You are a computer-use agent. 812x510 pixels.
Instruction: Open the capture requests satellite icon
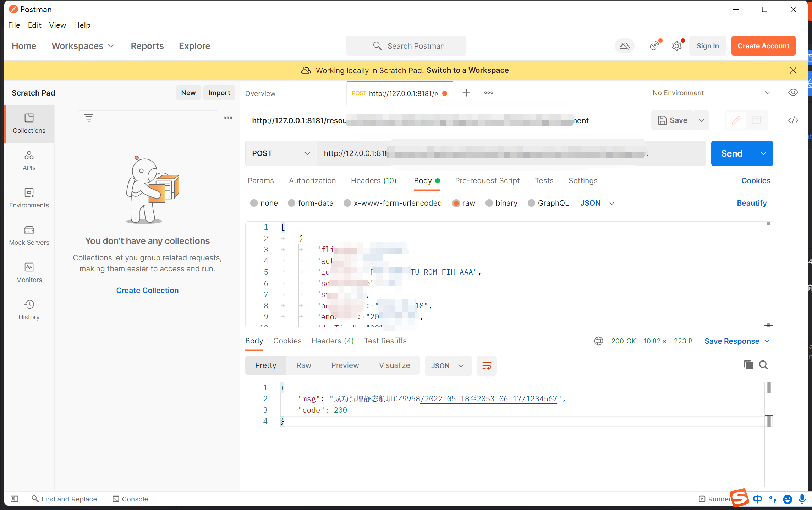(655, 46)
